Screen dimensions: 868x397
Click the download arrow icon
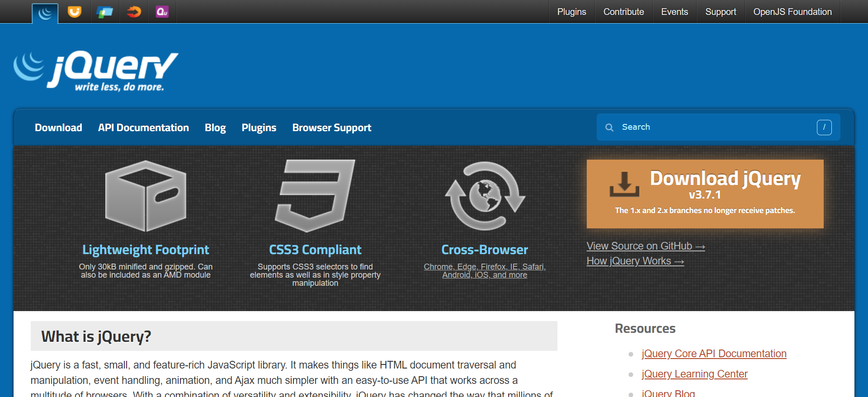pyautogui.click(x=624, y=184)
